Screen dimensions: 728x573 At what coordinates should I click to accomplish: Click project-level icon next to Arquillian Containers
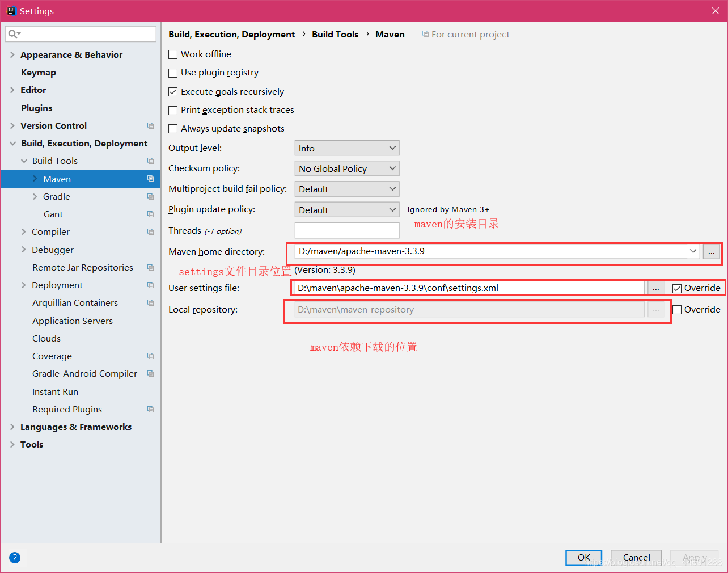coord(150,302)
